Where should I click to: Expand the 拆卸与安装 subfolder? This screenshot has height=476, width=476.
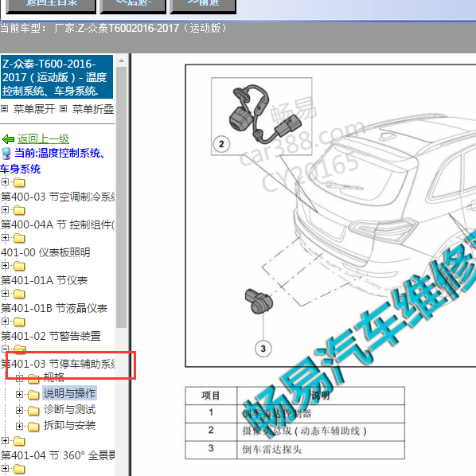(19, 426)
